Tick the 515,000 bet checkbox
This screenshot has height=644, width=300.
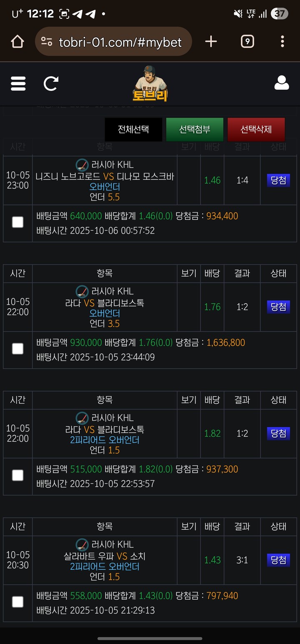coord(17,475)
